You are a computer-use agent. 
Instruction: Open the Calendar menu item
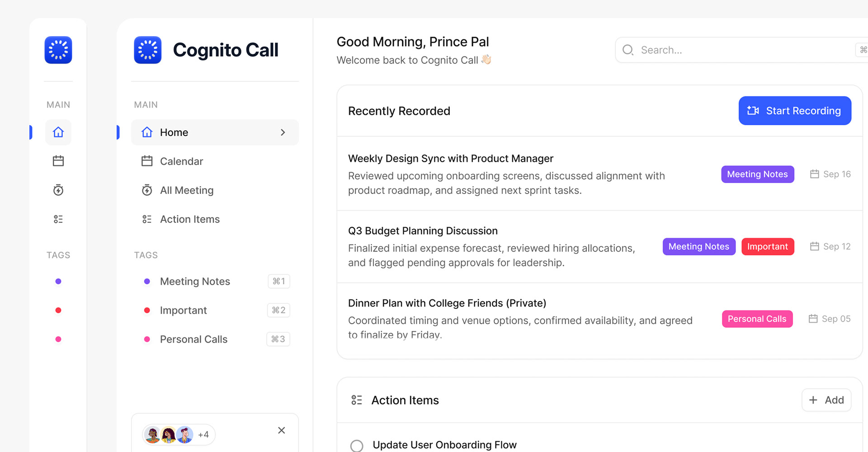point(181,161)
